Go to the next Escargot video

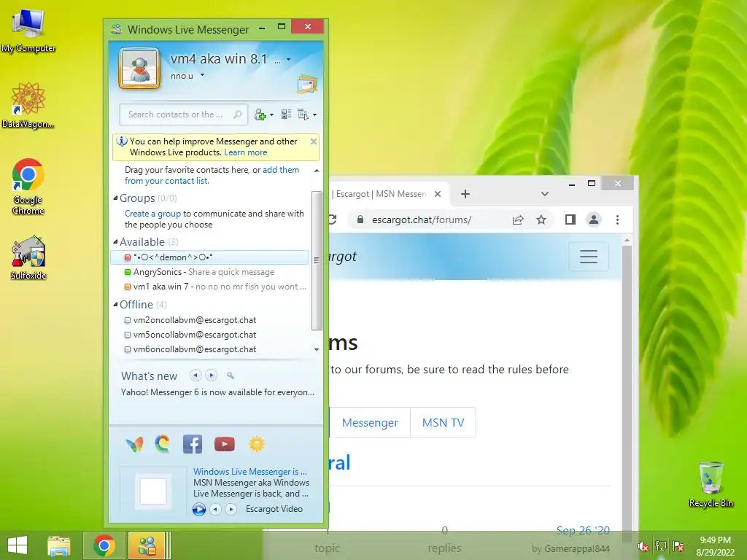[x=231, y=509]
